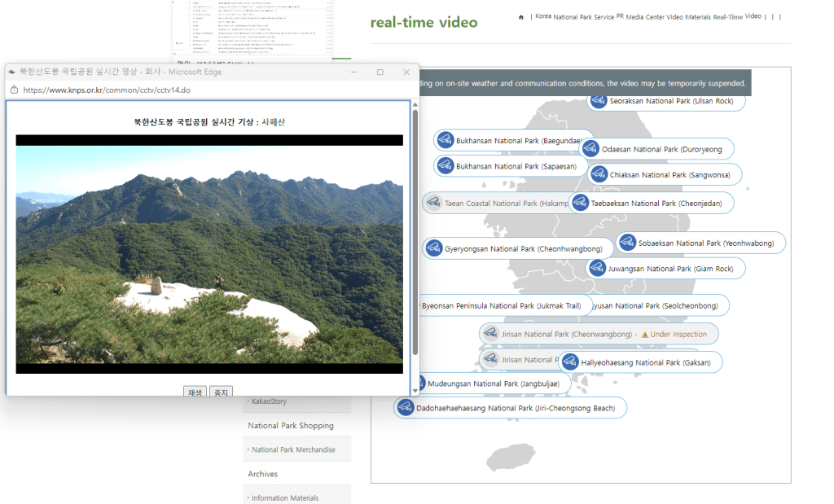The image size is (834, 504).
Task: Click Jeju Island on the Korea map
Action: point(510,456)
